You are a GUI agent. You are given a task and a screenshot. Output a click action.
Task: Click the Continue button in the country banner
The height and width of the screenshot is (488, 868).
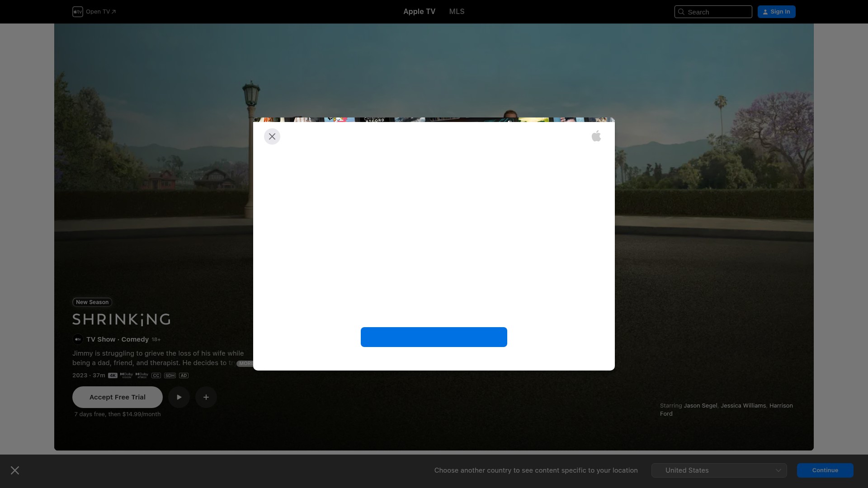pyautogui.click(x=825, y=470)
